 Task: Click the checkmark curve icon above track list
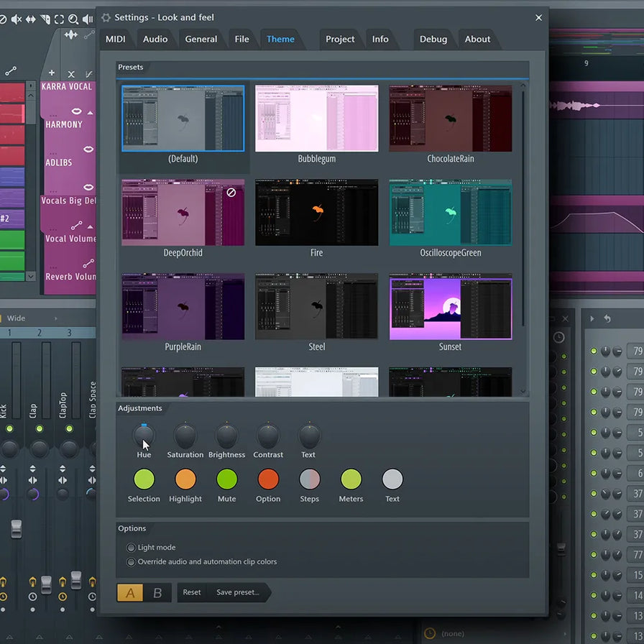point(88,74)
